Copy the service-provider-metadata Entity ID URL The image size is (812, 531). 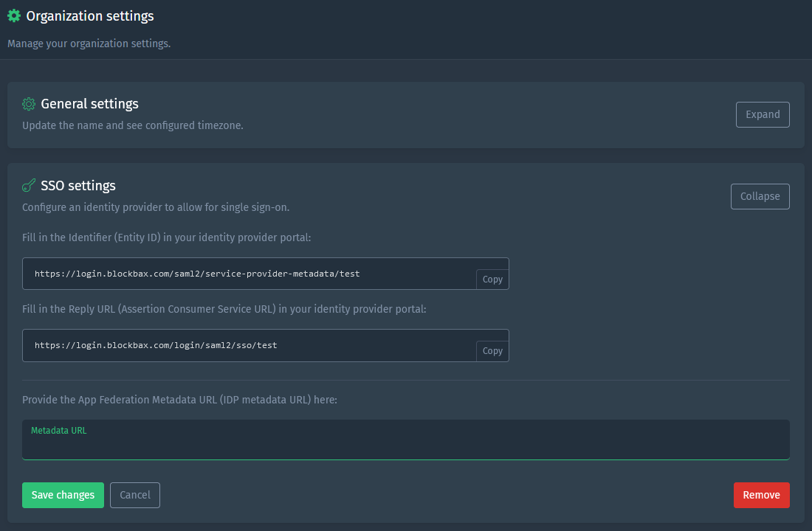492,279
